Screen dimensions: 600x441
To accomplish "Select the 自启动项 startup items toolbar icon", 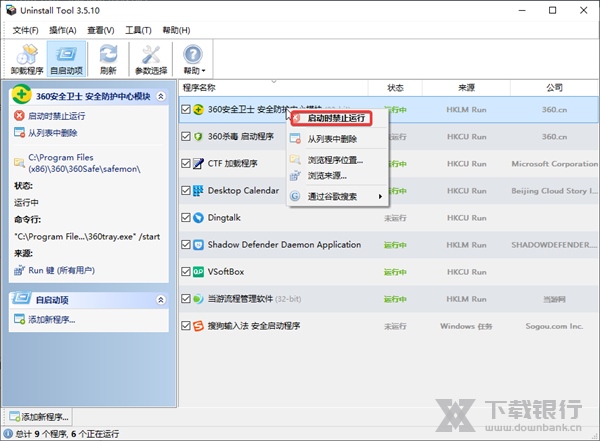I will tap(66, 60).
